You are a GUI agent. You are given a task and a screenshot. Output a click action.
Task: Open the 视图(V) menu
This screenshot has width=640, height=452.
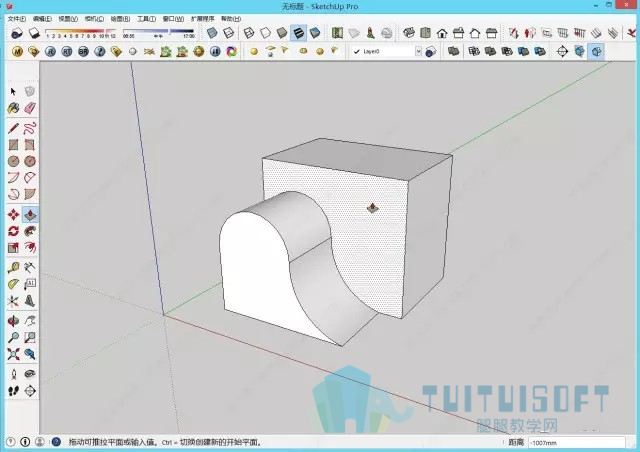click(x=68, y=19)
